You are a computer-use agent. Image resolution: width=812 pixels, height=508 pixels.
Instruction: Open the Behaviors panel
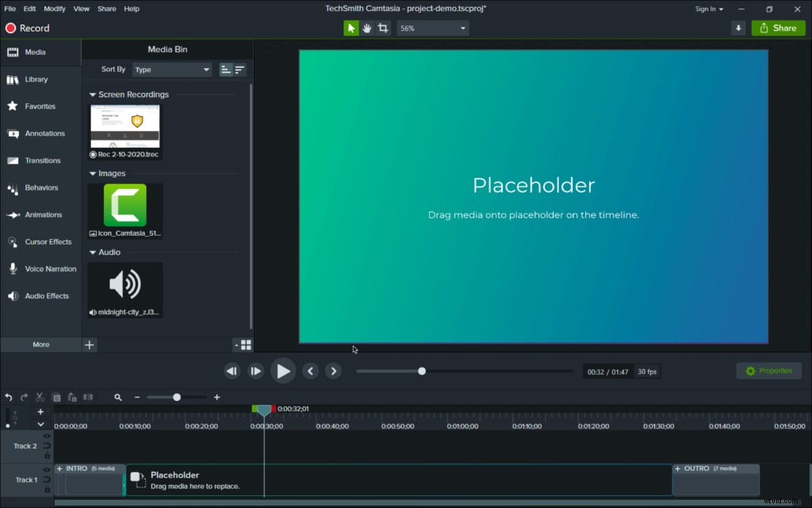click(x=40, y=187)
